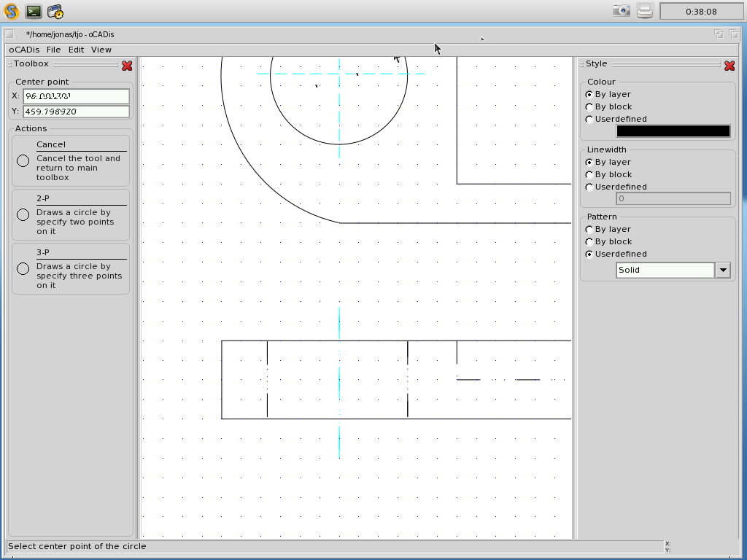Open the Solid pattern dropdown arrow
Screen dimensions: 747x560
tap(723, 270)
